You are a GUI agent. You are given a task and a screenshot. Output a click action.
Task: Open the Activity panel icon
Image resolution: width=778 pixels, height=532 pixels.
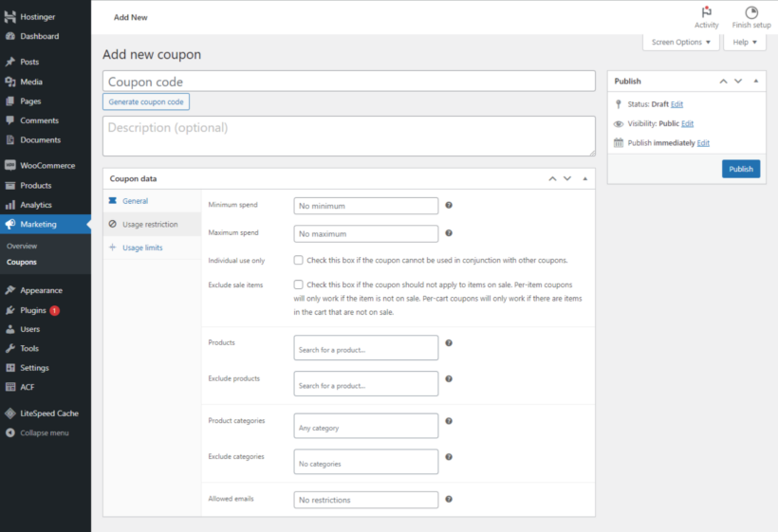(x=706, y=13)
